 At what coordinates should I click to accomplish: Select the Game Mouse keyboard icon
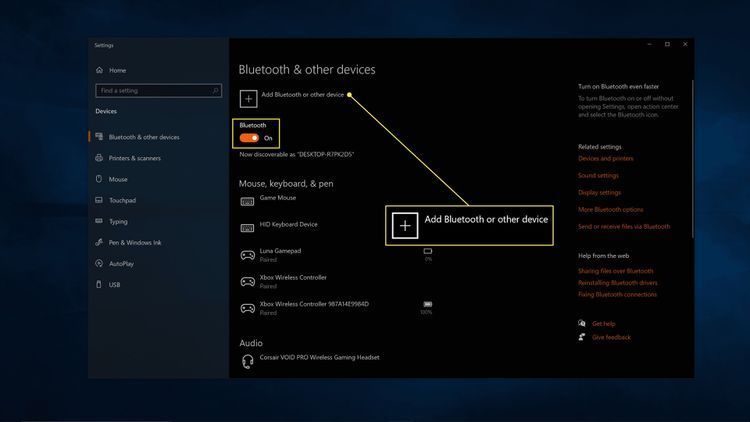pos(247,201)
